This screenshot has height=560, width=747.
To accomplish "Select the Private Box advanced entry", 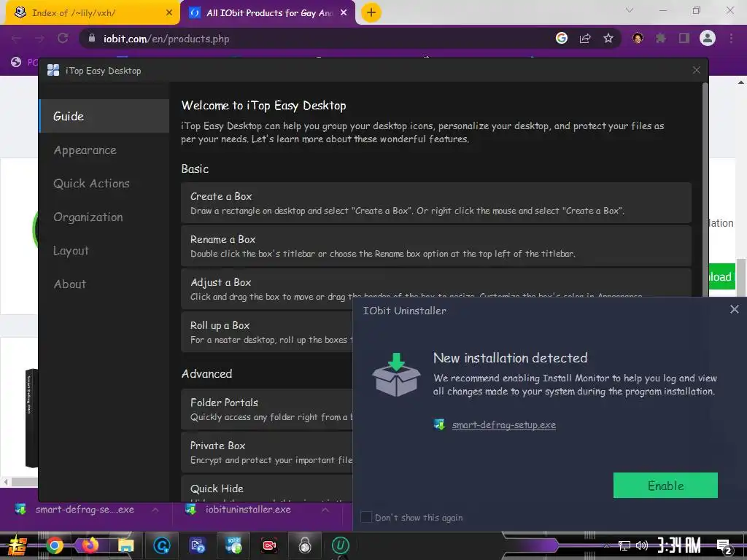I will (x=266, y=452).
